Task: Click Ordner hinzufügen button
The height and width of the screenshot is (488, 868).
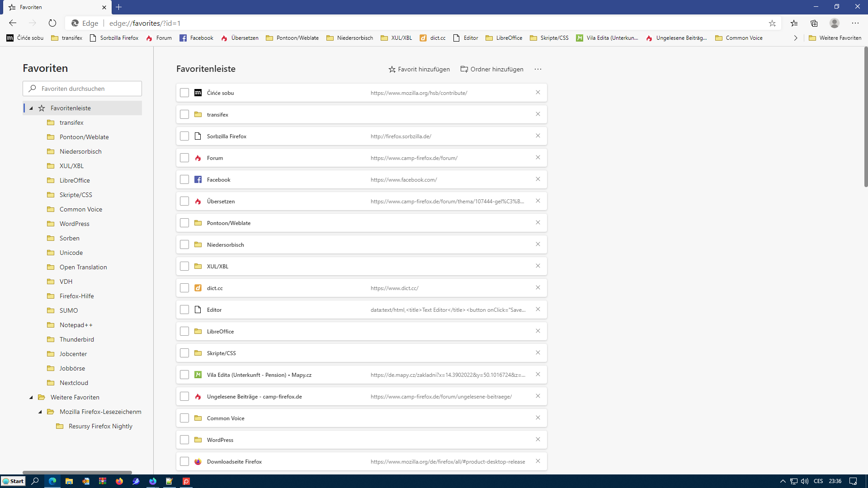Action: pos(492,69)
